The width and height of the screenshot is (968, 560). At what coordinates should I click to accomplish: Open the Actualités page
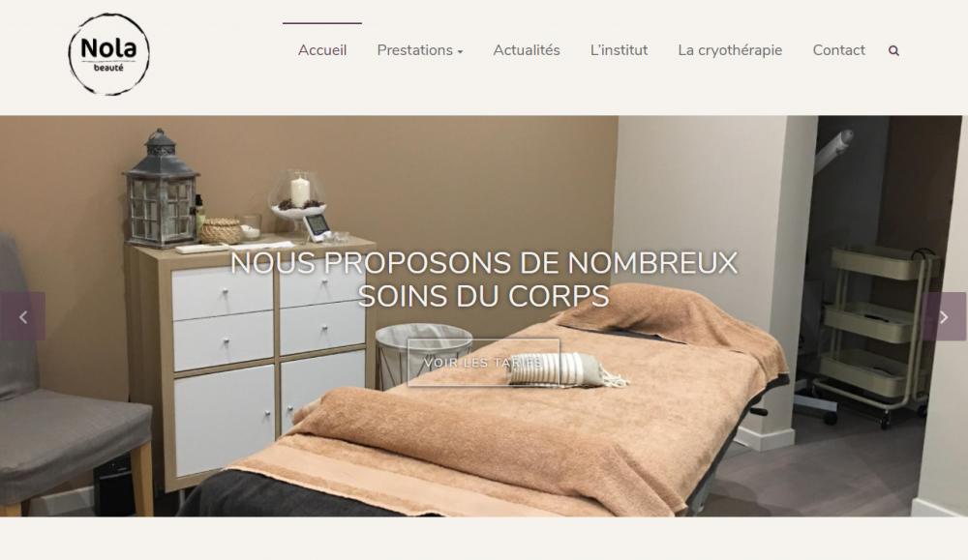526,50
